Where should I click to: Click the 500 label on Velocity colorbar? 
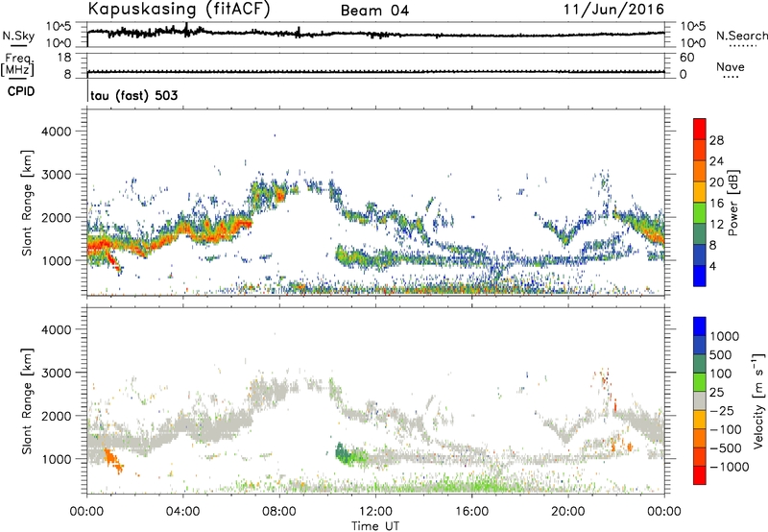click(x=722, y=354)
